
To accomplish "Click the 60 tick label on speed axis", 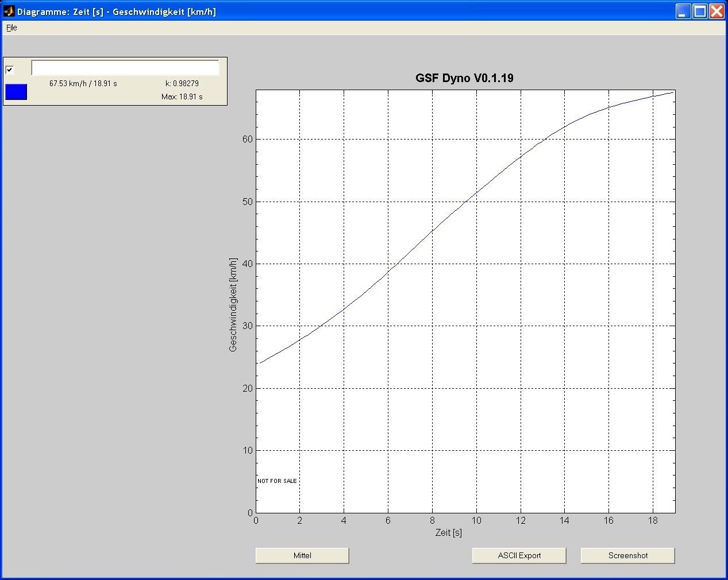I will point(247,139).
